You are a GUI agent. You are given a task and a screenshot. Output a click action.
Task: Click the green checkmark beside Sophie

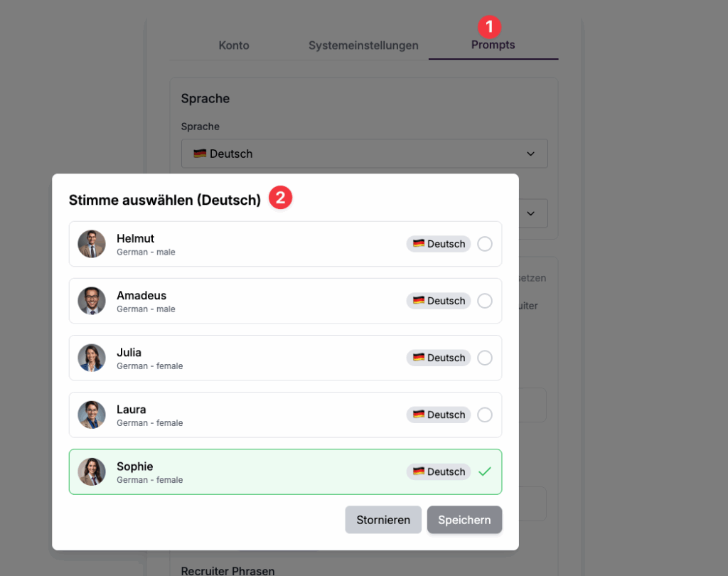[485, 471]
